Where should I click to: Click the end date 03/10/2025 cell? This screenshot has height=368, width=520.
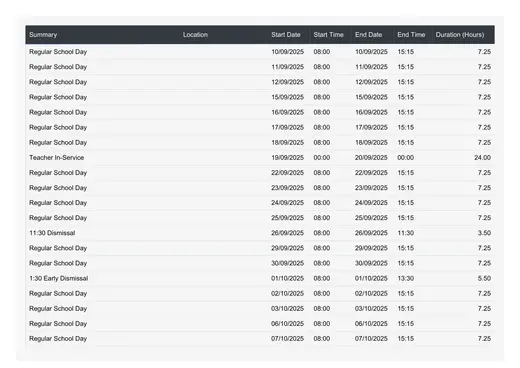coord(371,309)
